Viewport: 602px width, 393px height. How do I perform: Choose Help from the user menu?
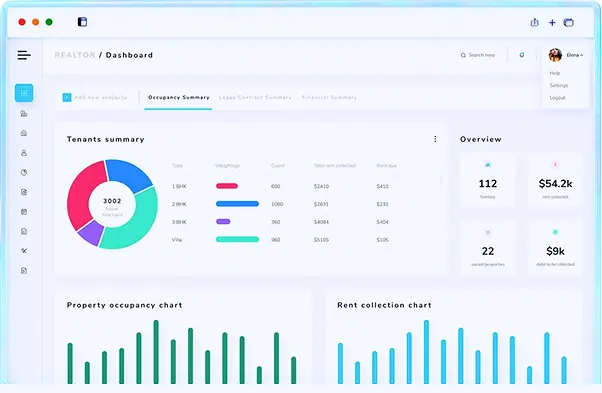coord(555,73)
